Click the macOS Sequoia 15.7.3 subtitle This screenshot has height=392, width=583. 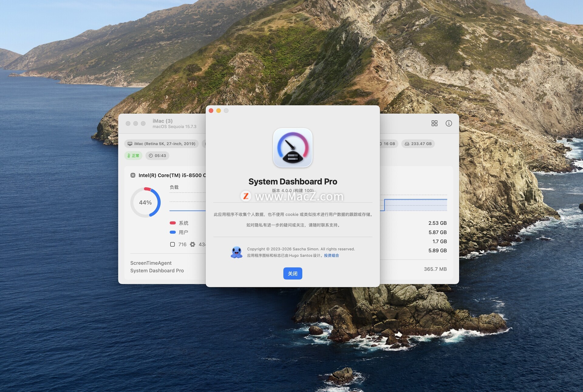(174, 127)
